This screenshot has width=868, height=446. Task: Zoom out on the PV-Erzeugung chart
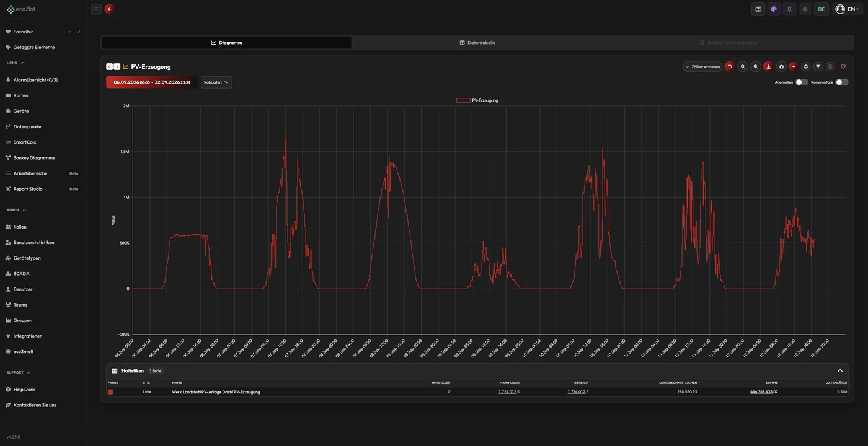755,66
